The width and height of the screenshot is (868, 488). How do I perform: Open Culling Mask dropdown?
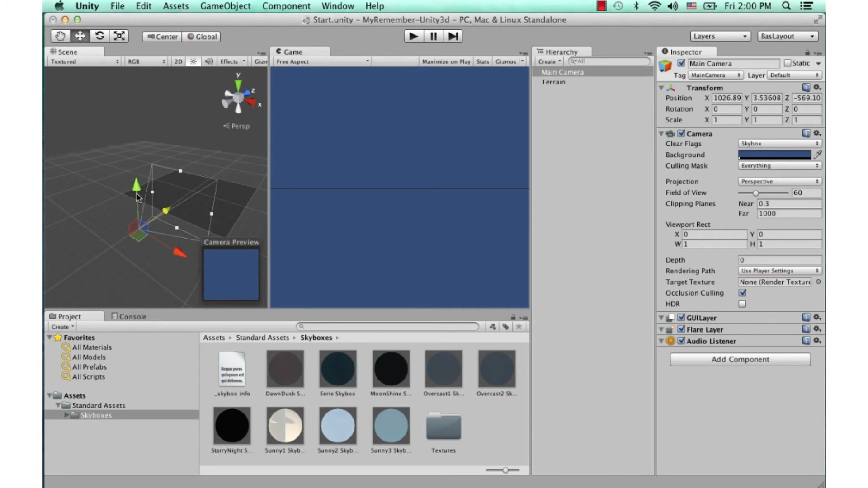coord(780,165)
